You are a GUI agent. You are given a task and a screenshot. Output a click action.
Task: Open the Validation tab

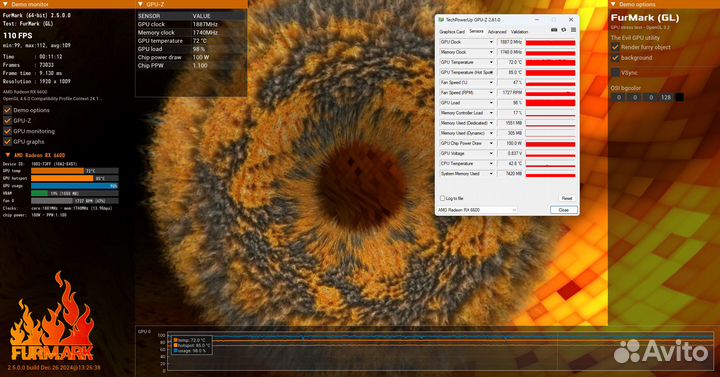(519, 32)
